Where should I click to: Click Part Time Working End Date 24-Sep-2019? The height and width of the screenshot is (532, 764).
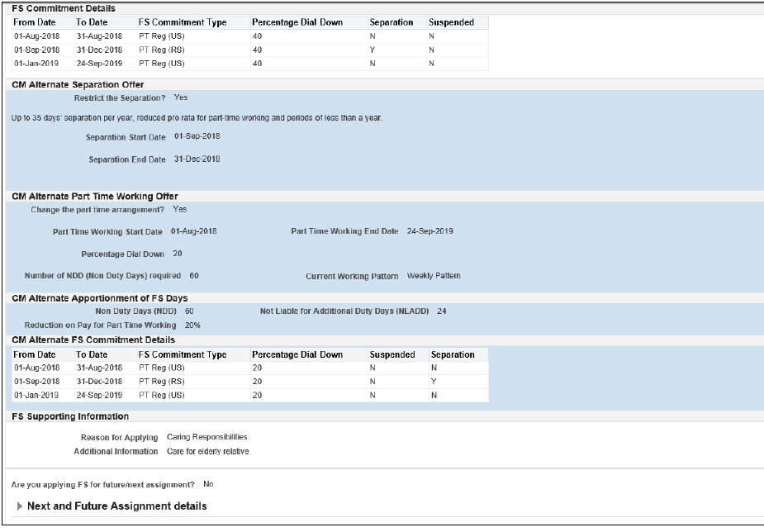pyautogui.click(x=429, y=231)
